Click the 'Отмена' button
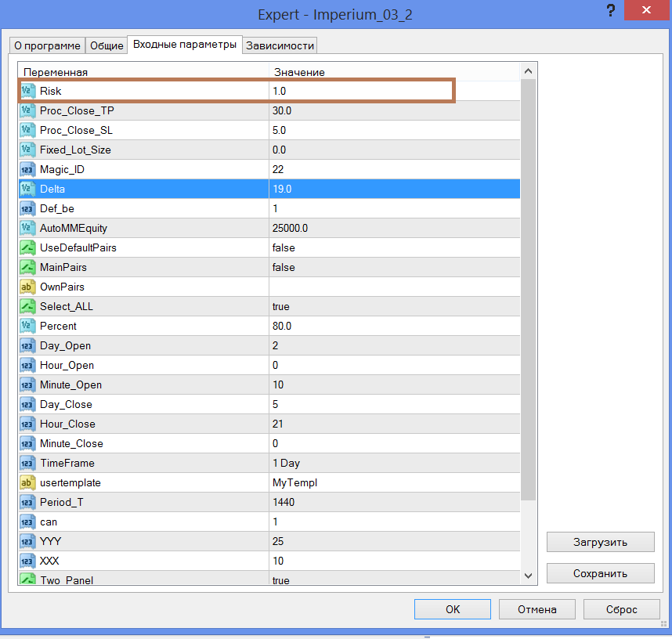Image resolution: width=672 pixels, height=639 pixels. (537, 609)
